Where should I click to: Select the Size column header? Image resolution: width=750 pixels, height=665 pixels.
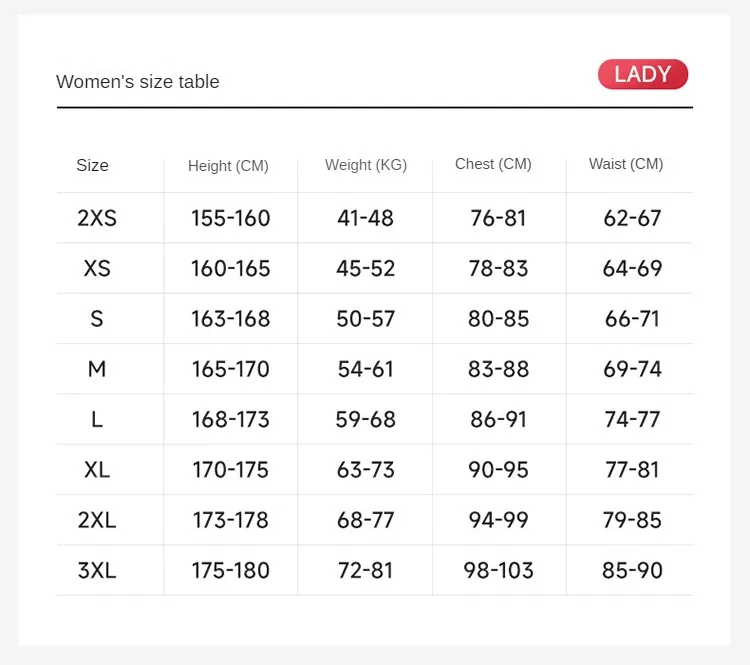coord(92,165)
